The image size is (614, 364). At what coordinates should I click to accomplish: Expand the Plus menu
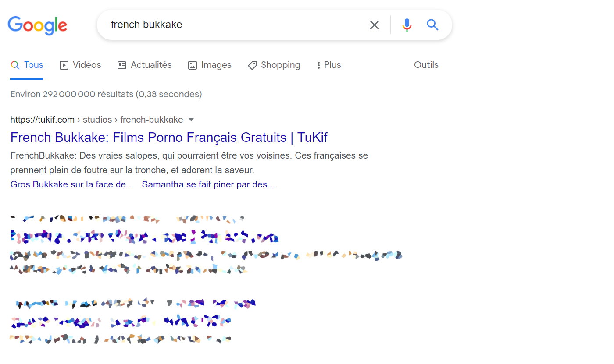[x=329, y=65]
